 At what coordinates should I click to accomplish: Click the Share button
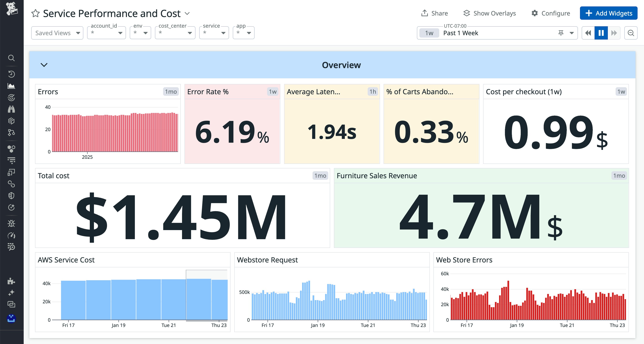pos(435,13)
